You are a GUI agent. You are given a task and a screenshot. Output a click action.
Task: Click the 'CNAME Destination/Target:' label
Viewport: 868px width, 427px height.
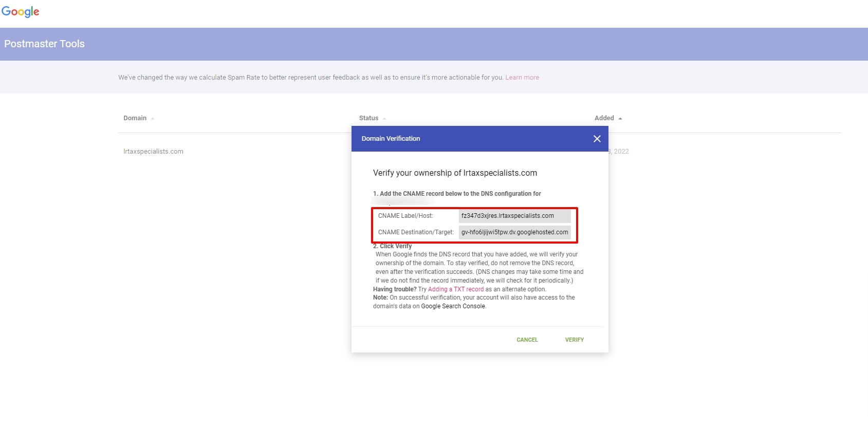click(416, 232)
